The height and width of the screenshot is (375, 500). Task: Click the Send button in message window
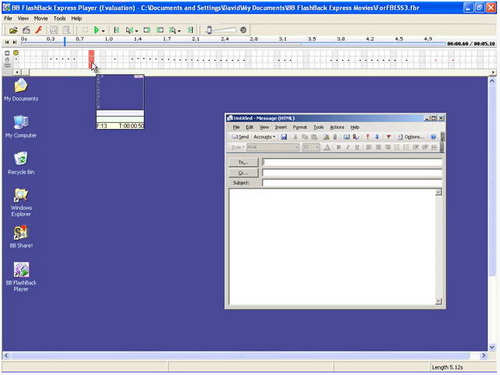pyautogui.click(x=240, y=137)
